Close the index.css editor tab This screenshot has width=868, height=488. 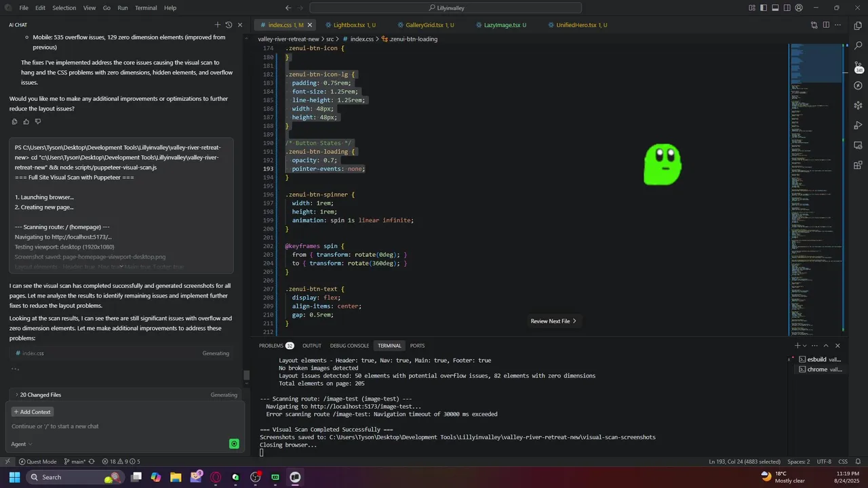pyautogui.click(x=310, y=25)
